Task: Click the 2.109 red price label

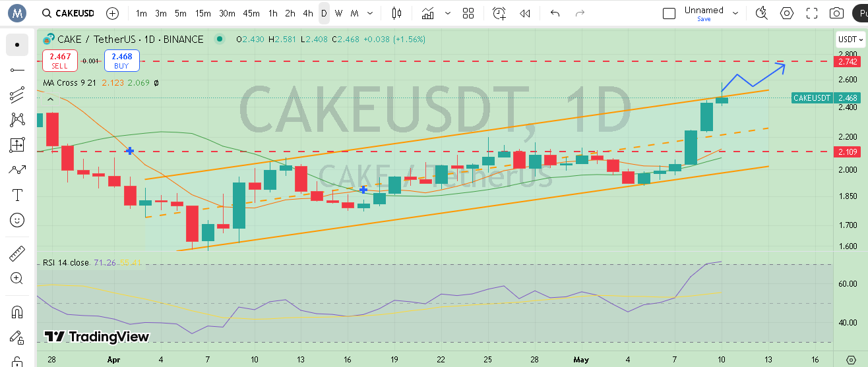Action: click(847, 152)
